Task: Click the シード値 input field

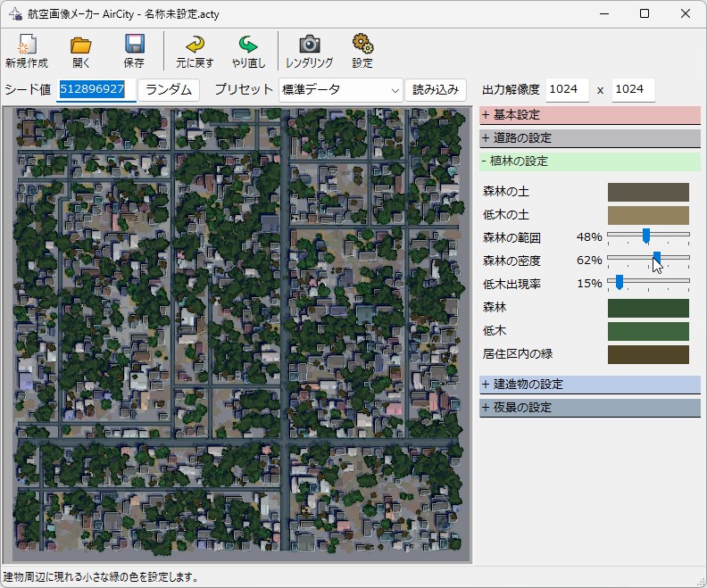Action: pos(96,90)
